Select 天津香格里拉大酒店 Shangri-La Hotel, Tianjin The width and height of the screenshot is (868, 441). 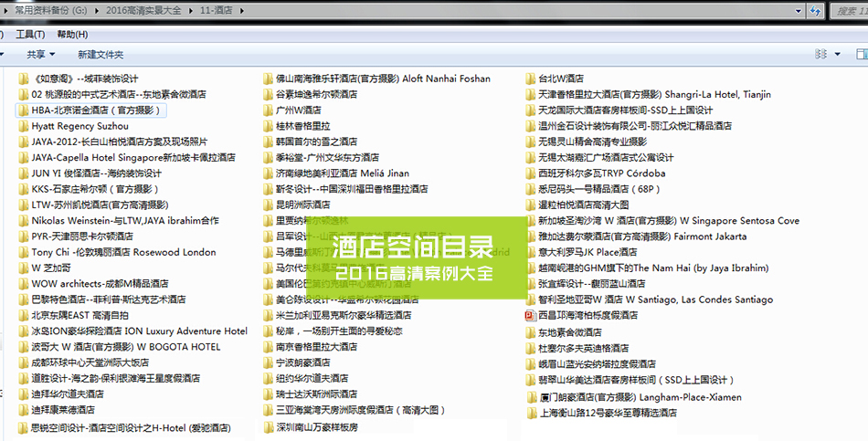pos(655,95)
